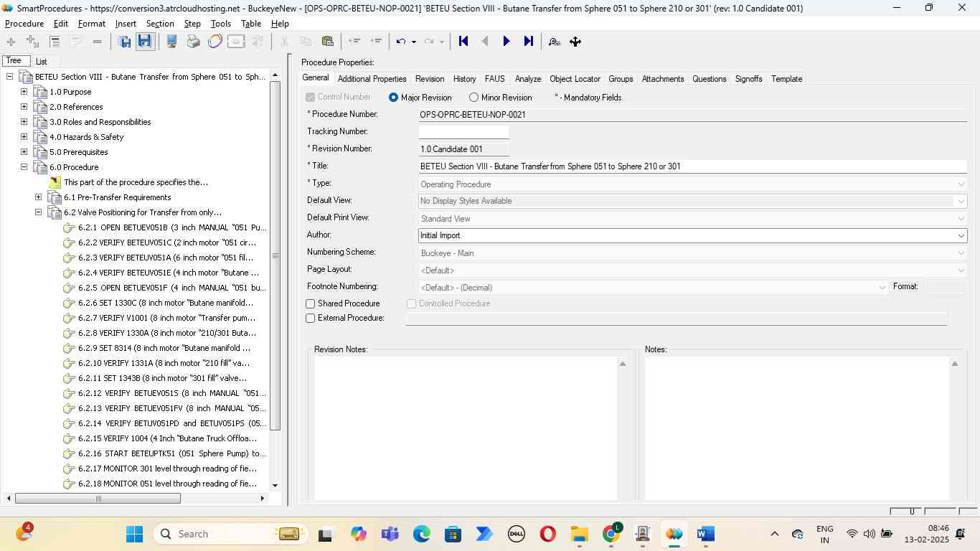The width and height of the screenshot is (980, 551).
Task: Select root node BETEU Section VIII in tree
Action: pos(150,77)
